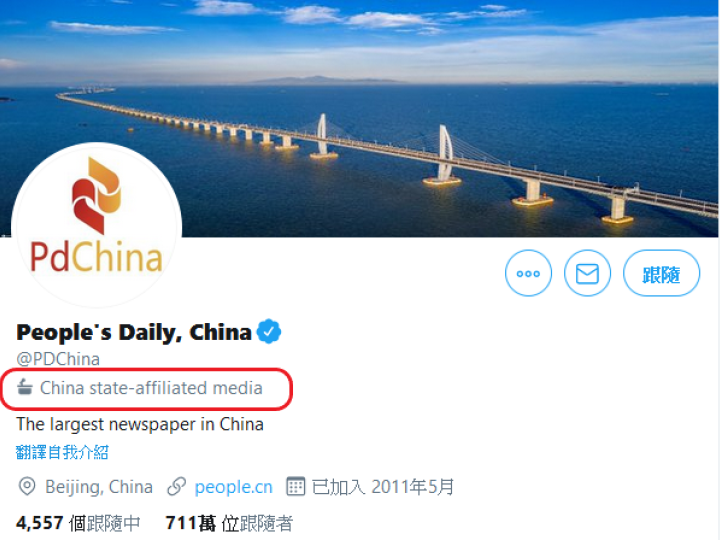The width and height of the screenshot is (720, 540).
Task: Click the Beijing, China location text
Action: click(x=99, y=487)
